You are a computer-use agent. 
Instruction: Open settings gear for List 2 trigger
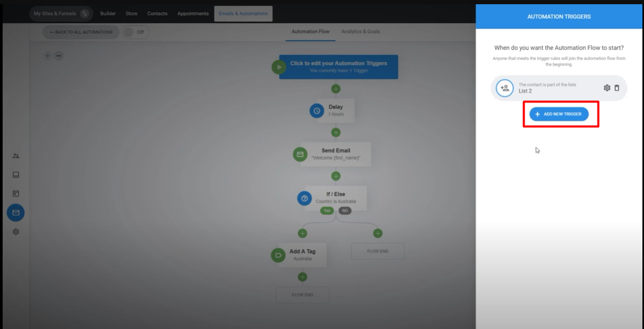point(607,88)
